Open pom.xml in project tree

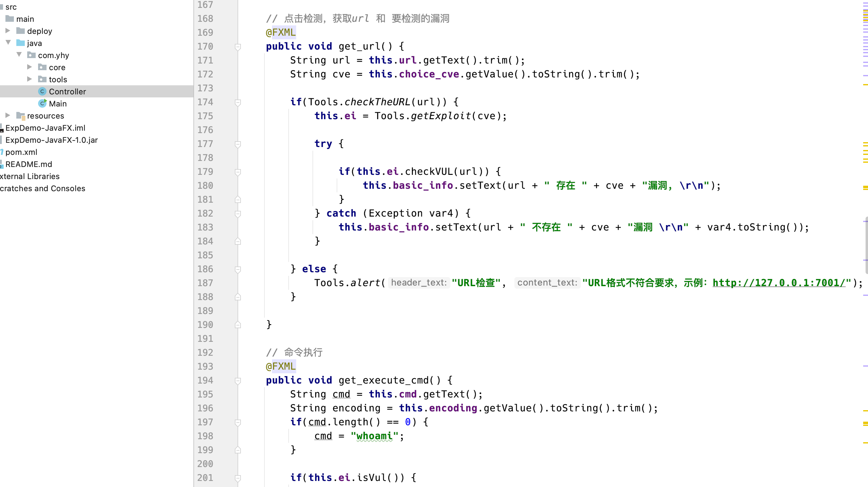[x=21, y=152]
